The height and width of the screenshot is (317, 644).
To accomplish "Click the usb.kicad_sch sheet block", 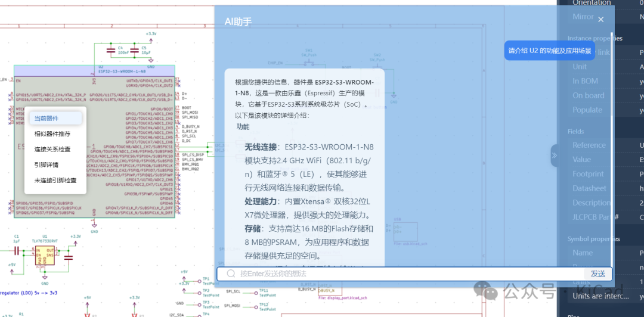I will pos(405,233).
